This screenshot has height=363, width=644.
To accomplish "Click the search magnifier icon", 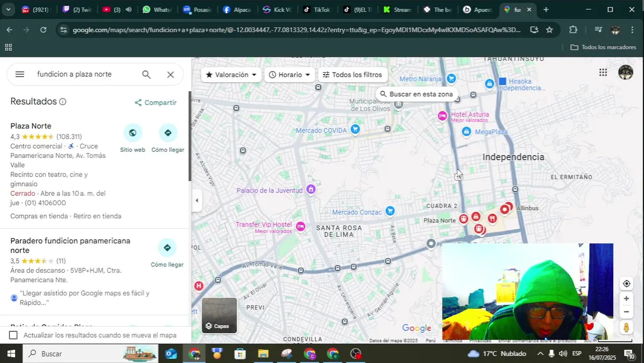I will (x=146, y=75).
